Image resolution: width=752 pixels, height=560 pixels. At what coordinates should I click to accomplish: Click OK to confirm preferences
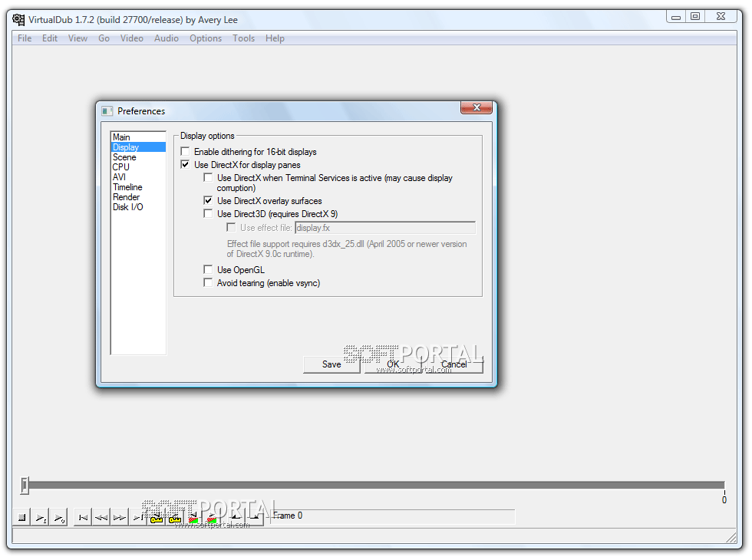(393, 364)
